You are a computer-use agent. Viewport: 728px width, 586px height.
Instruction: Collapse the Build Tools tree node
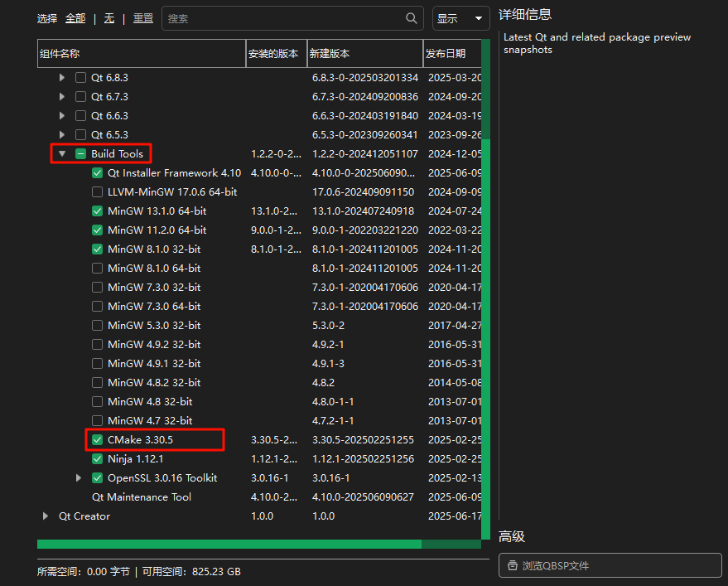[x=62, y=154]
